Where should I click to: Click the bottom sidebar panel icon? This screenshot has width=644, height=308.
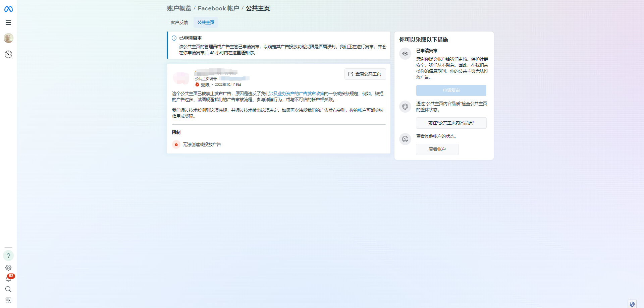pyautogui.click(x=8, y=300)
